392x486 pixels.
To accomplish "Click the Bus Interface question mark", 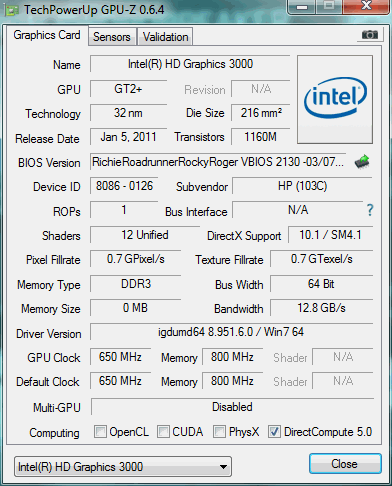I will [370, 210].
